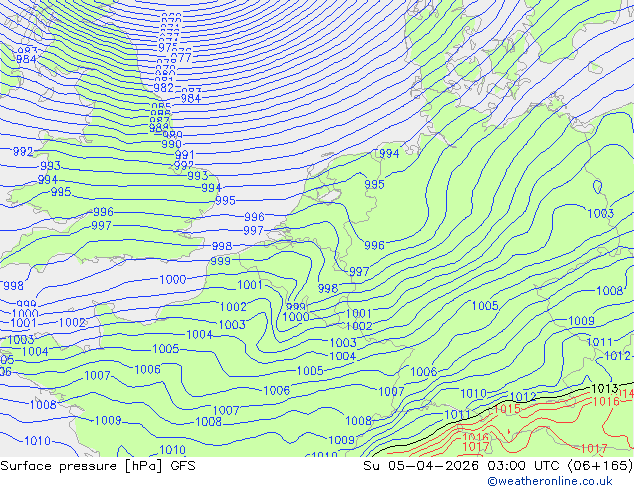Select the "Su 05-04-2026 03:00 UTC" timestamp text
Image resolution: width=634 pixels, height=490 pixels.
(463, 466)
